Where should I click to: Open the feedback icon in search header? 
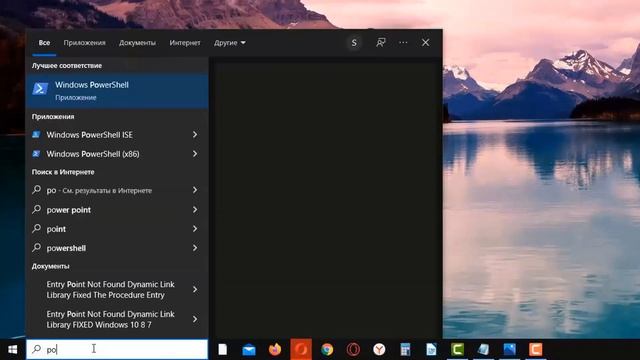[380, 42]
